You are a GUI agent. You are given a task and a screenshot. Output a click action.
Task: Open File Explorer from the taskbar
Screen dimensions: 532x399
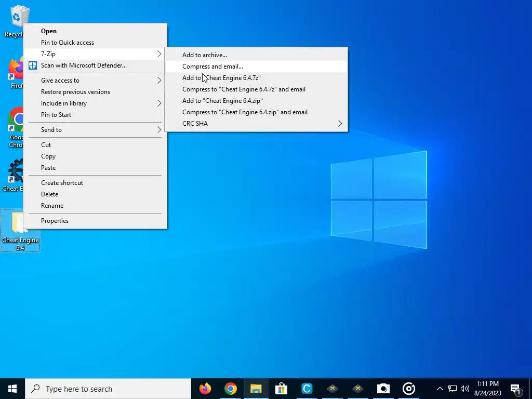(256, 389)
